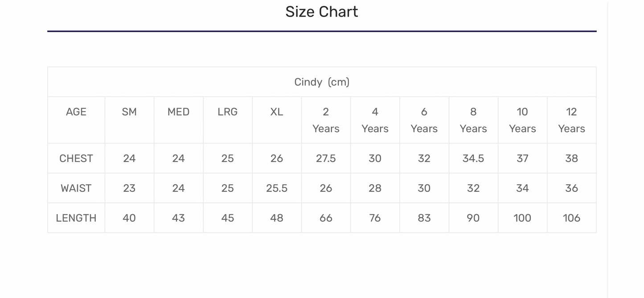This screenshot has height=298, width=644.
Task: Select the 6 Years column header
Action: (424, 120)
